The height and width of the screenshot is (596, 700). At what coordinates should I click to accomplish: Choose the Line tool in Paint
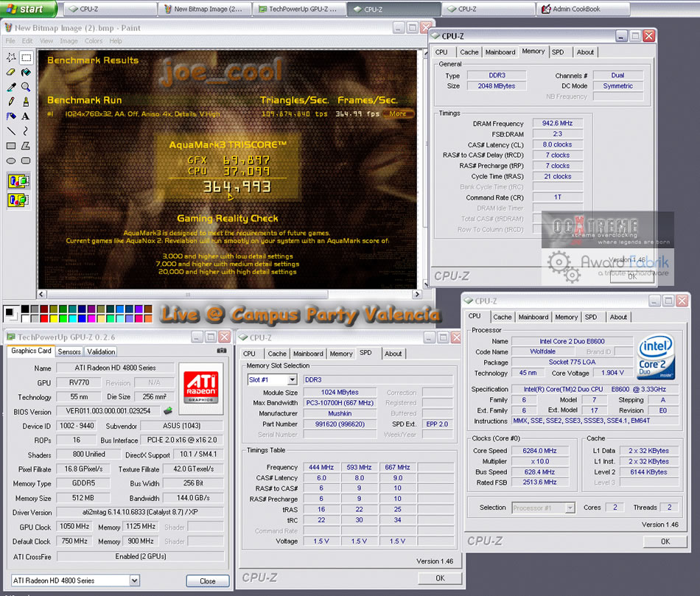(x=11, y=131)
